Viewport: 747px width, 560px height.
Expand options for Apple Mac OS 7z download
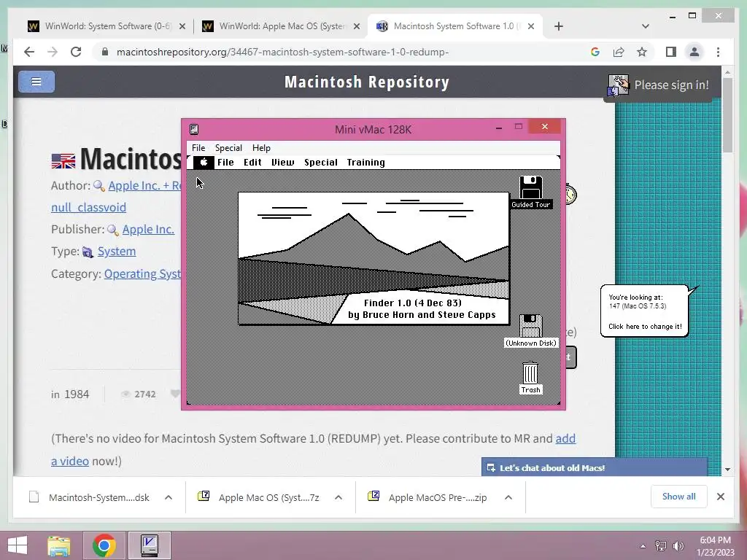tap(338, 497)
